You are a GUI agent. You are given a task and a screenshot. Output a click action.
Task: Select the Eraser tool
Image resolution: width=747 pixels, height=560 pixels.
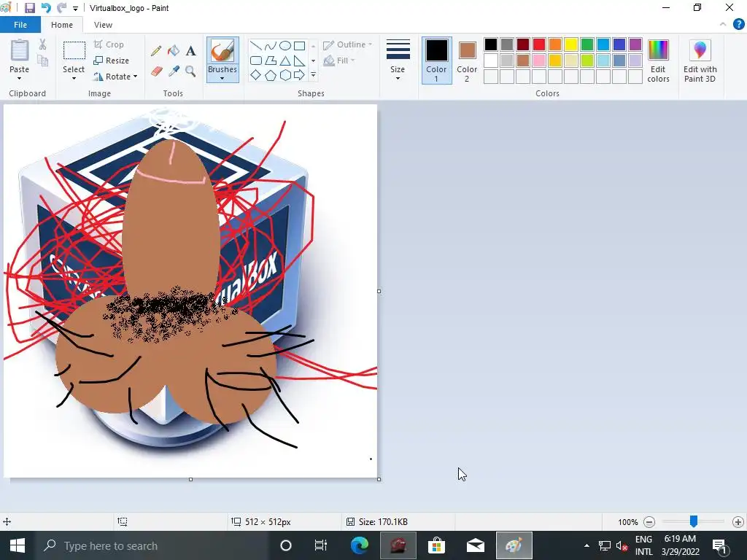pos(156,71)
